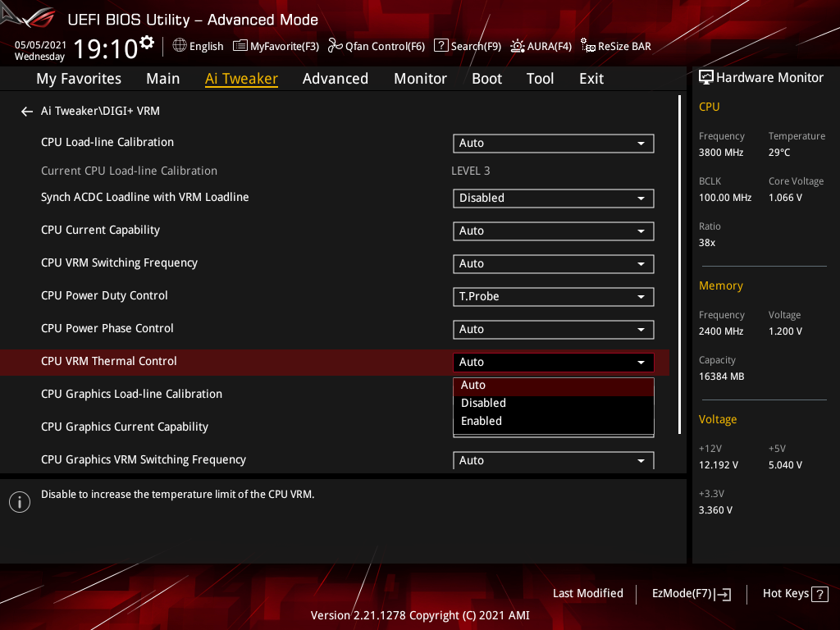Click the info icon beside help text
Screen dimensions: 840x630
20,502
